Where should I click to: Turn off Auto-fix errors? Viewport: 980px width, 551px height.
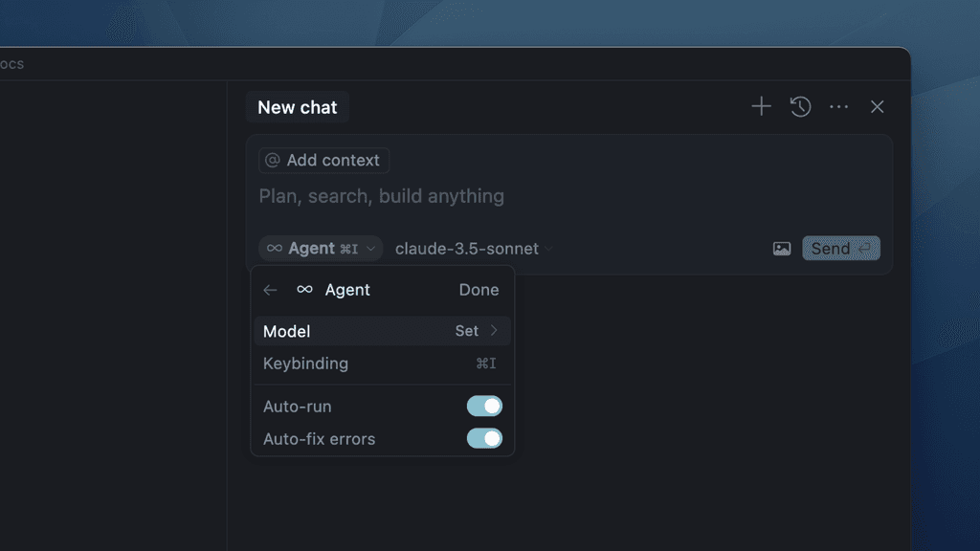pos(484,438)
